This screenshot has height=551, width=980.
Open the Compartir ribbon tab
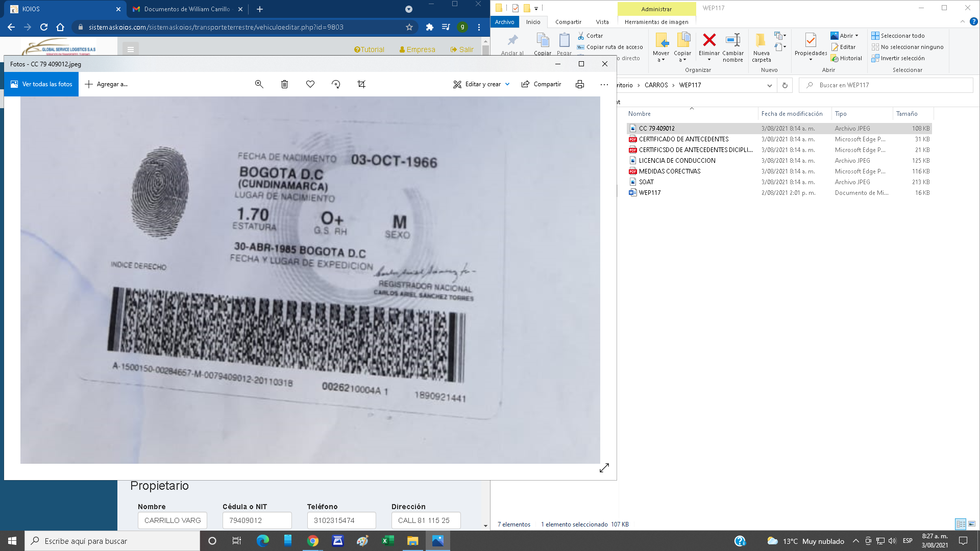click(x=568, y=22)
